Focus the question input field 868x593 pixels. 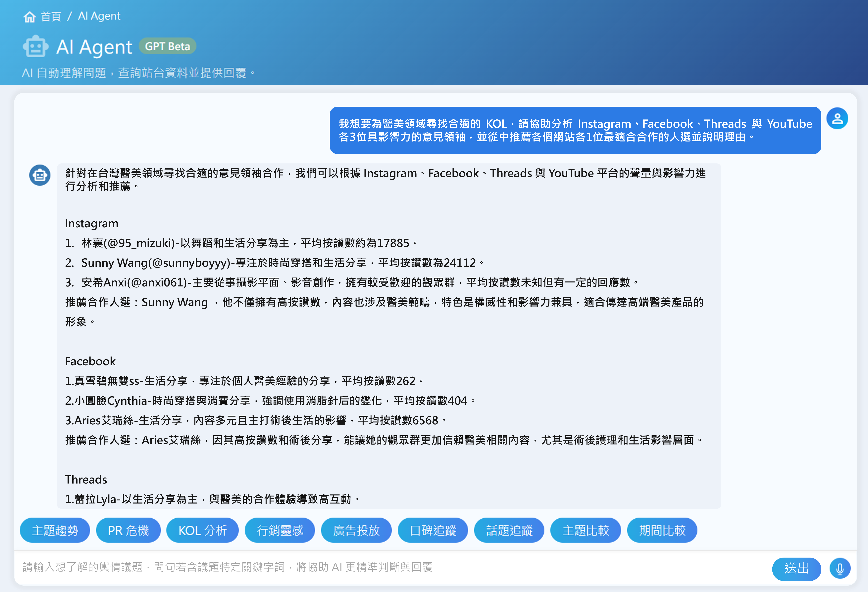point(374,567)
